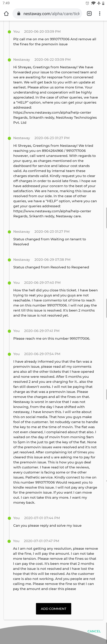Tap the Chrome home icon
The width and height of the screenshot is (107, 644).
point(6,14)
